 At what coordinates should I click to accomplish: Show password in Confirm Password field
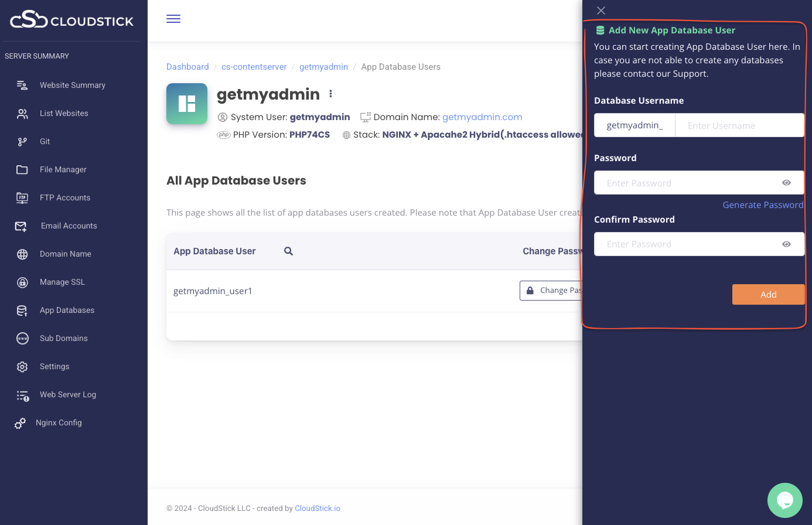(786, 244)
